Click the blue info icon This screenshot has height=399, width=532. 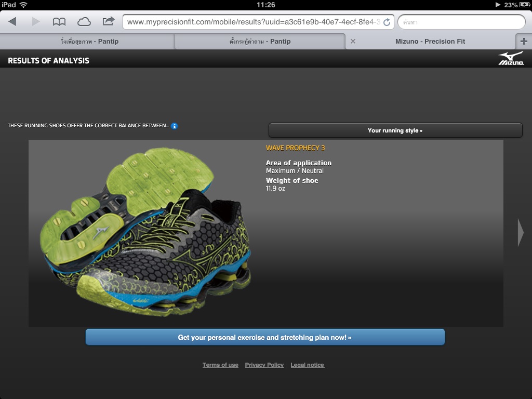(175, 126)
